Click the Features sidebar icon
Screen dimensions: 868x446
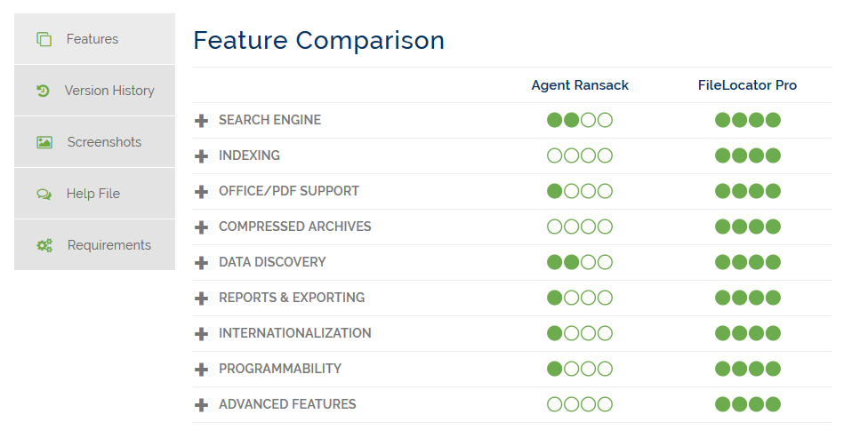coord(44,39)
